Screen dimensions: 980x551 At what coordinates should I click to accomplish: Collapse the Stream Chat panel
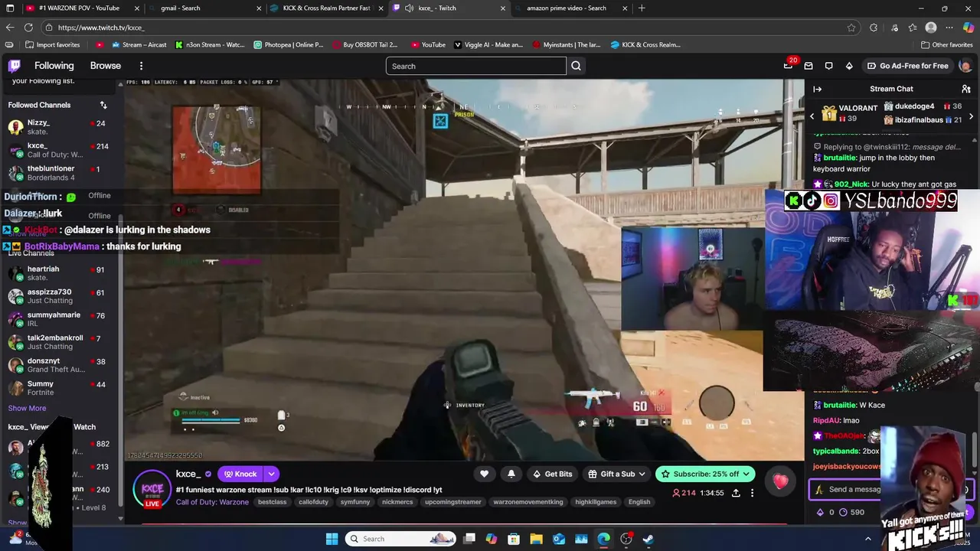click(817, 89)
